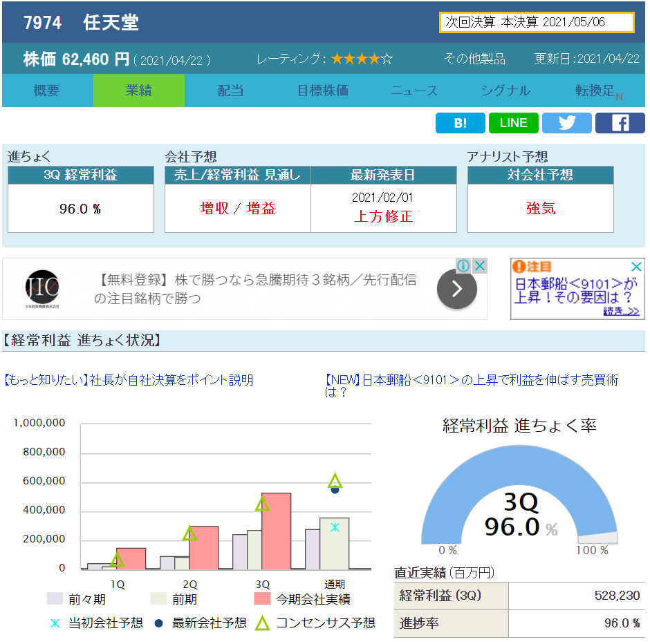The width and height of the screenshot is (650, 644).
Task: Click the JIC logo in the ad
Action: click(x=42, y=289)
